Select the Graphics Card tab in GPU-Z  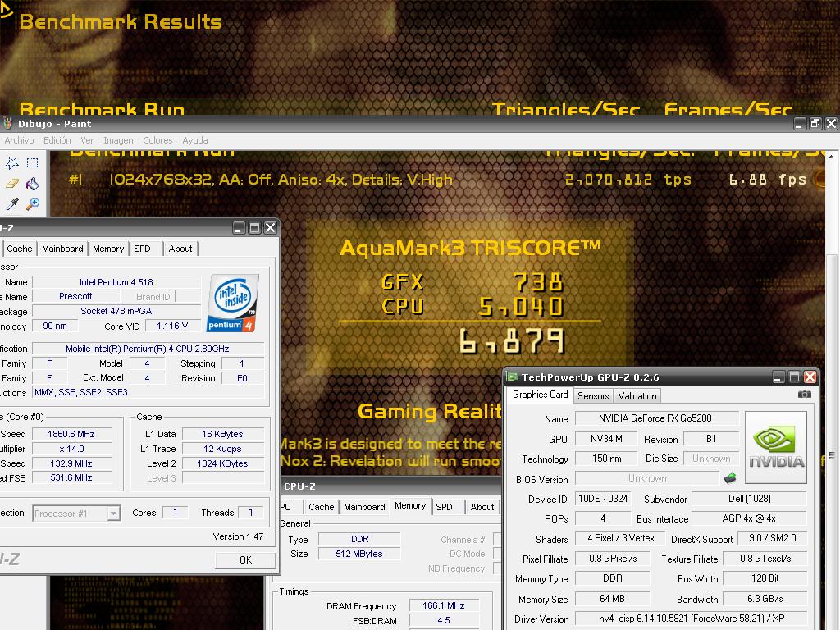click(x=540, y=395)
